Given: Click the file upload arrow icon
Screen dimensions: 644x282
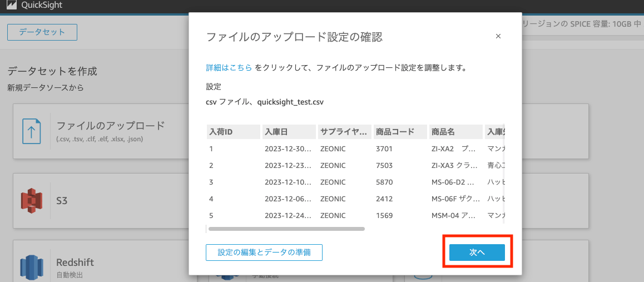Looking at the screenshot, I should [x=32, y=131].
